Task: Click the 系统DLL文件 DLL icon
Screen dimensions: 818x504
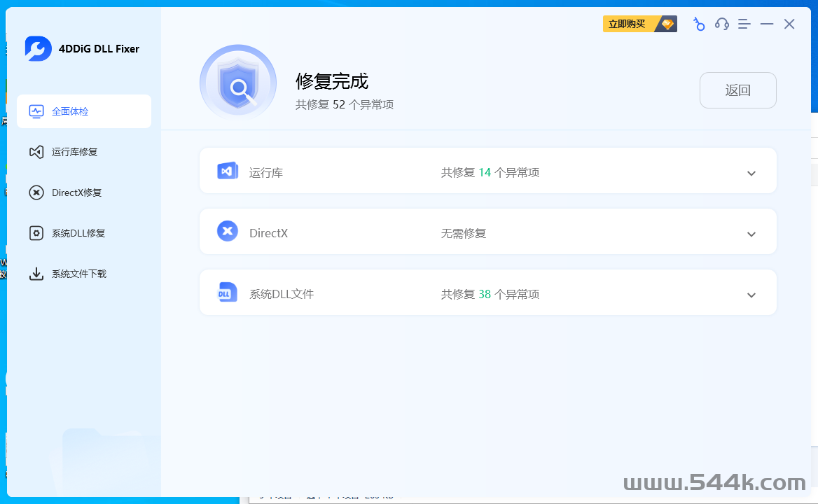Action: click(228, 293)
